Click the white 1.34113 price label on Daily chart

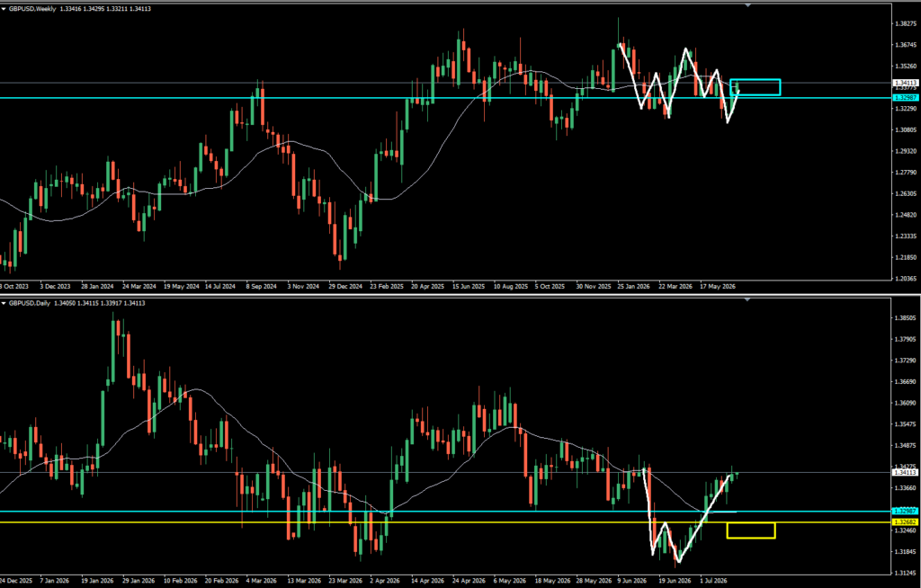tap(905, 472)
